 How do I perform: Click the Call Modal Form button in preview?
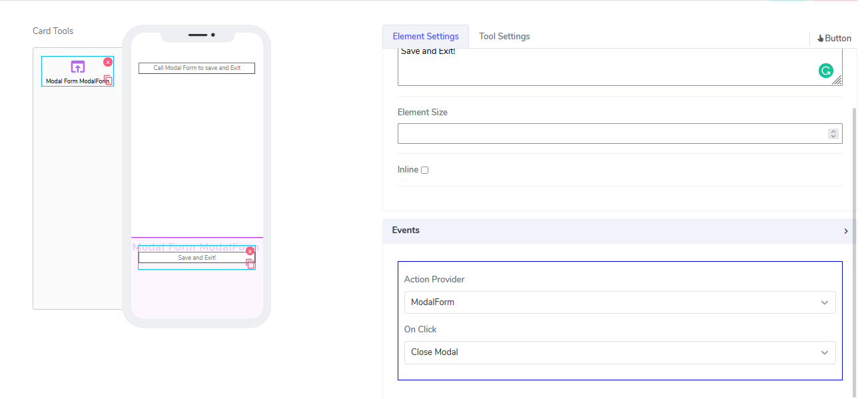[x=197, y=68]
